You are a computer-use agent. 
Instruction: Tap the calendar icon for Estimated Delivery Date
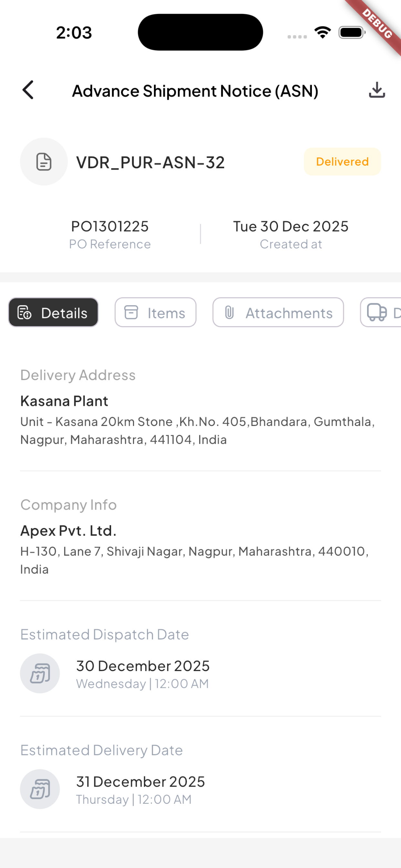coord(40,789)
